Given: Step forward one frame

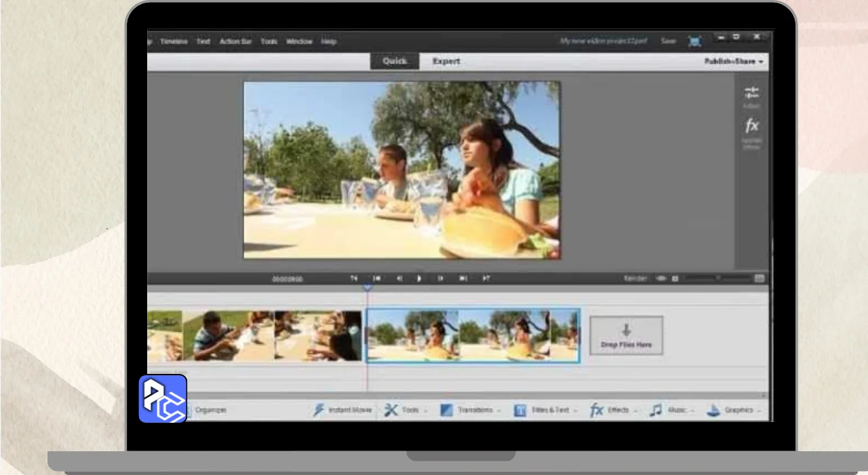Looking at the screenshot, I should pyautogui.click(x=440, y=278).
